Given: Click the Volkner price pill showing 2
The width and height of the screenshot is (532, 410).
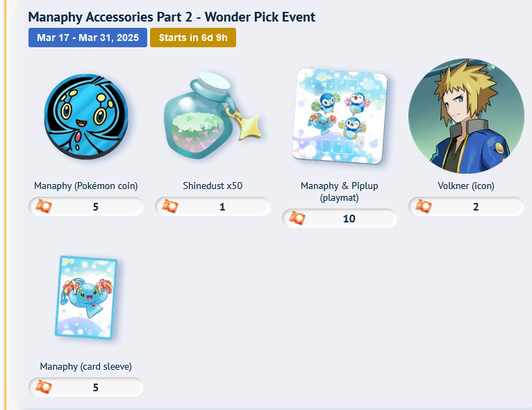Looking at the screenshot, I should click(467, 206).
